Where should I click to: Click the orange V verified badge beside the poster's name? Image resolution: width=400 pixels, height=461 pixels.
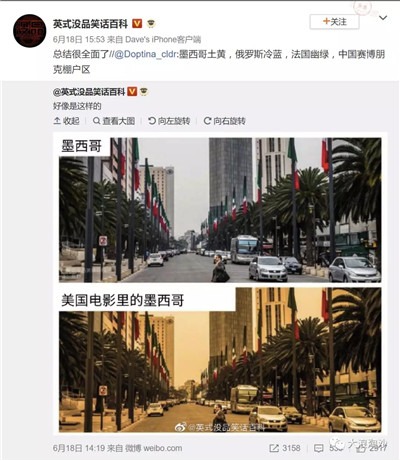(137, 24)
